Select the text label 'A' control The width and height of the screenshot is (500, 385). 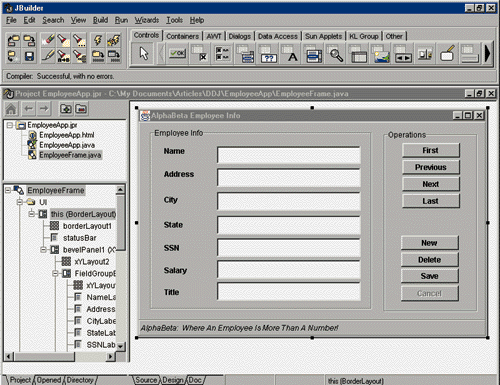(x=291, y=54)
